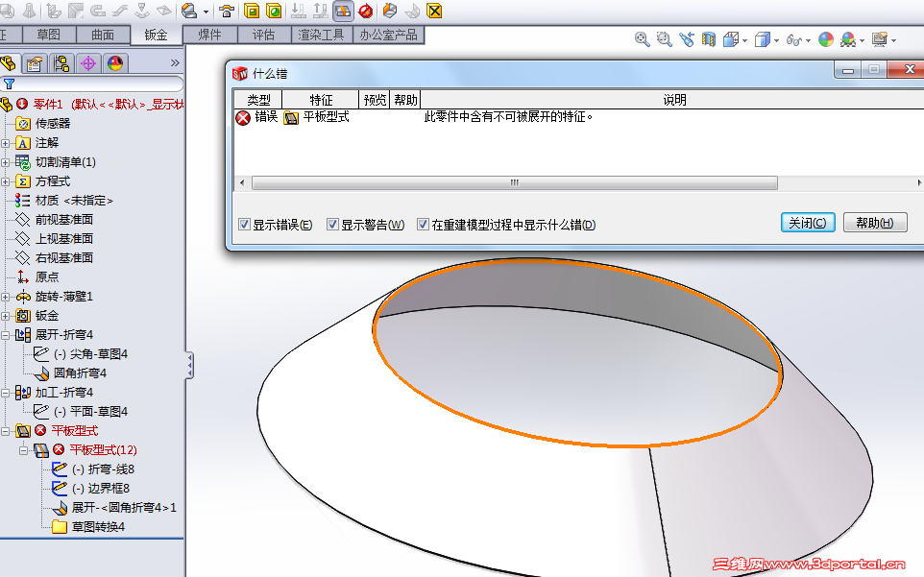Click the 类型 column header

click(258, 100)
